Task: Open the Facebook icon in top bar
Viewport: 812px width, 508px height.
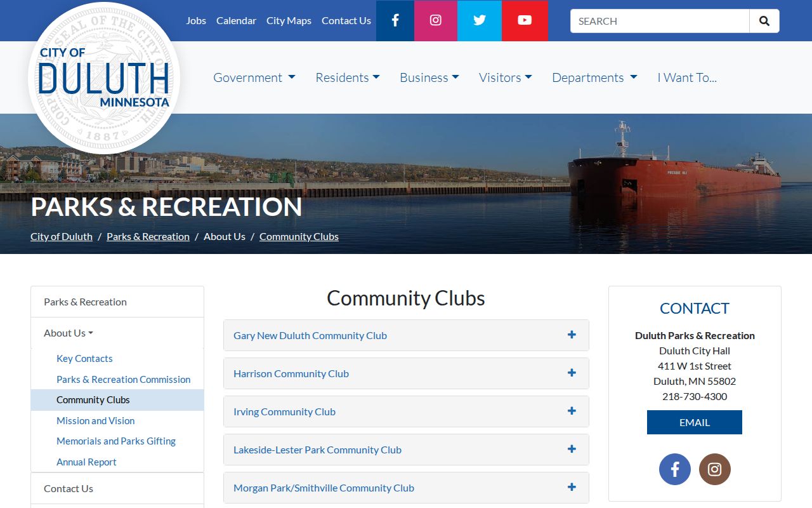Action: coord(395,20)
